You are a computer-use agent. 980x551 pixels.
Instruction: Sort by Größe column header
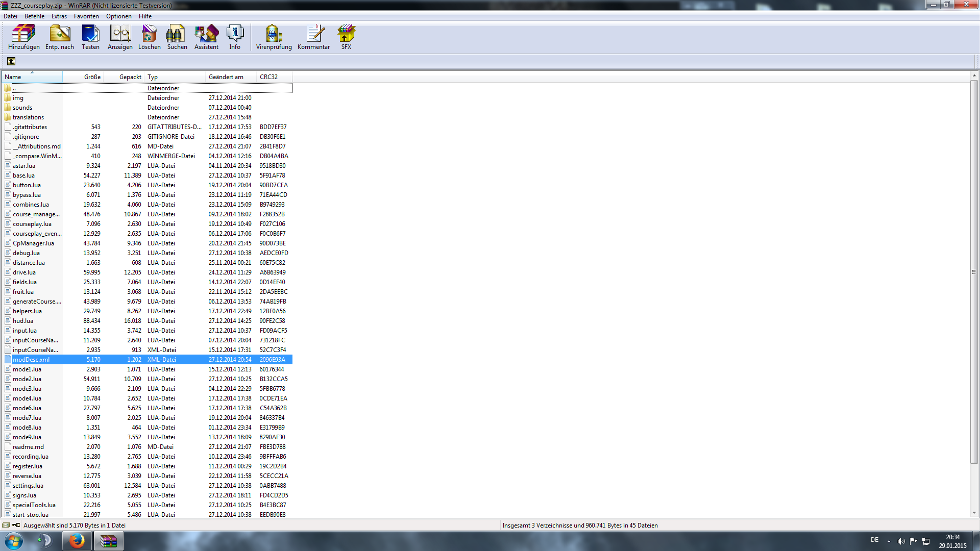pos(83,77)
